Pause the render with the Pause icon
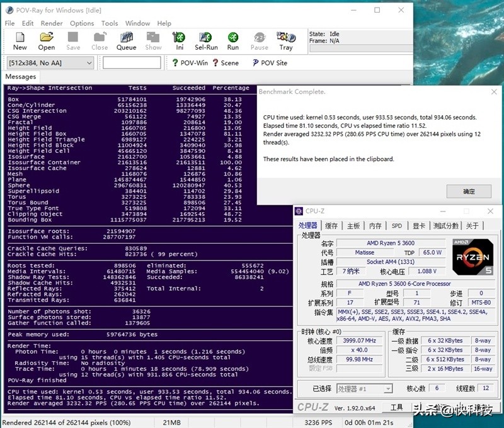 [259, 40]
